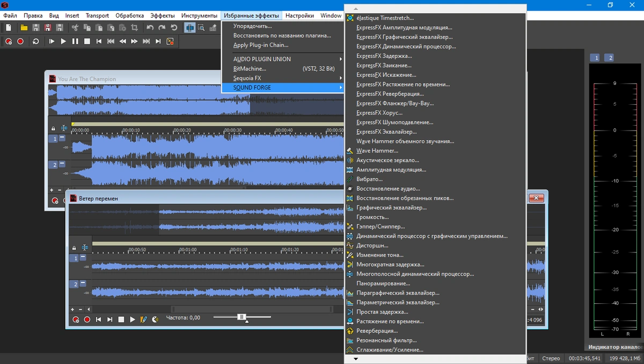Expand Sequoia FX submenu
The width and height of the screenshot is (644, 364).
282,78
